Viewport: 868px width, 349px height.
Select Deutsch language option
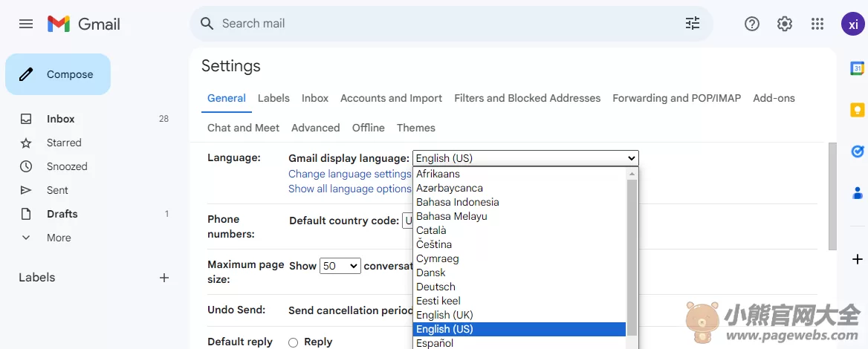coord(519,287)
